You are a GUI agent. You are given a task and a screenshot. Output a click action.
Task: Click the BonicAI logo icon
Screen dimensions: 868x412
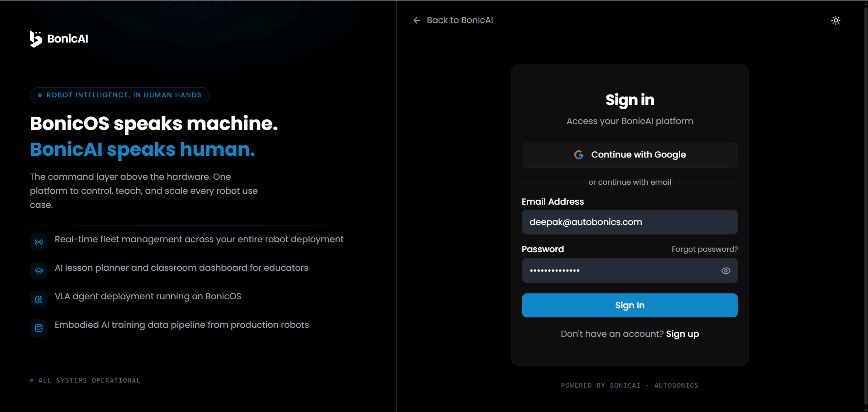point(36,39)
